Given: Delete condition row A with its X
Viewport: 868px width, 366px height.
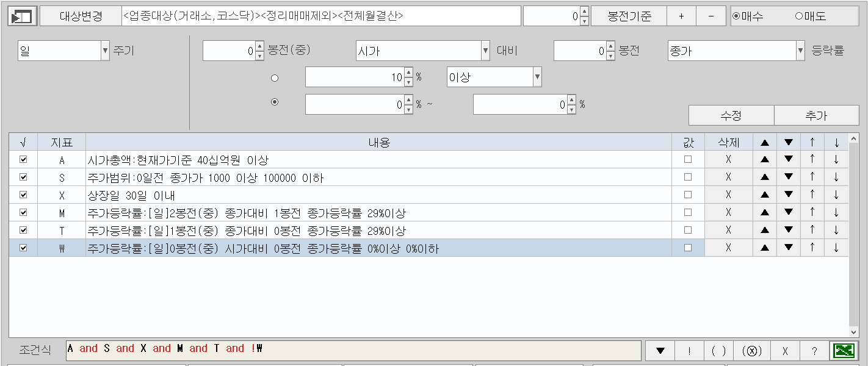Looking at the screenshot, I should pyautogui.click(x=728, y=160).
